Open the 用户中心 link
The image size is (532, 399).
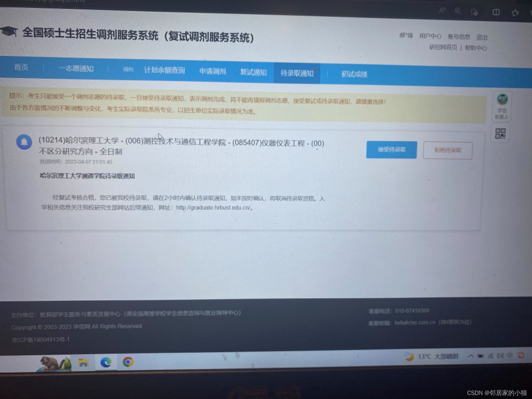(x=430, y=36)
